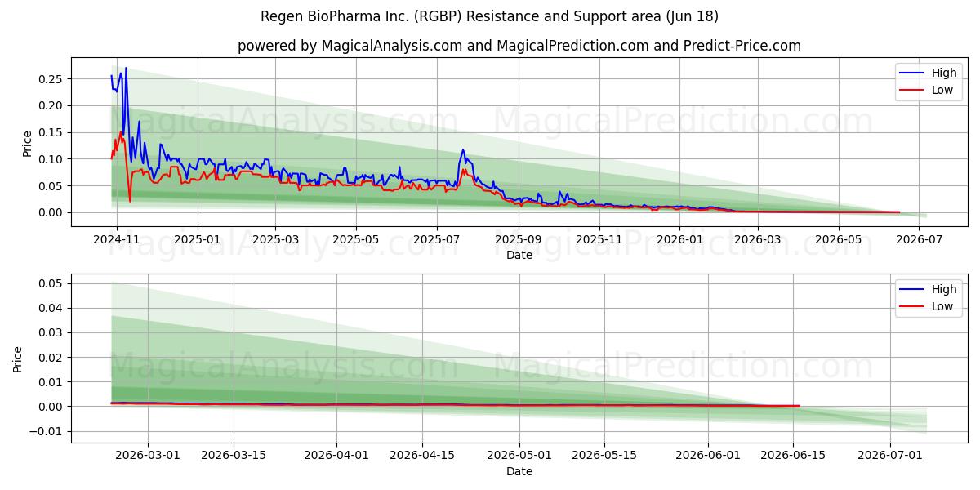
Task: Click the '0.10' price tick in top chart
Action: click(x=51, y=159)
